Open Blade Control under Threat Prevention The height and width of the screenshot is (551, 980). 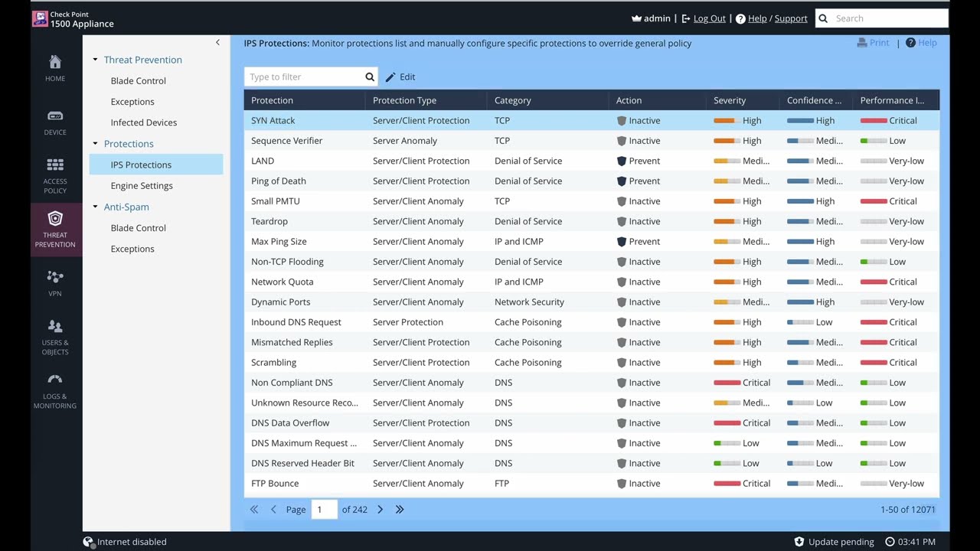tap(139, 81)
